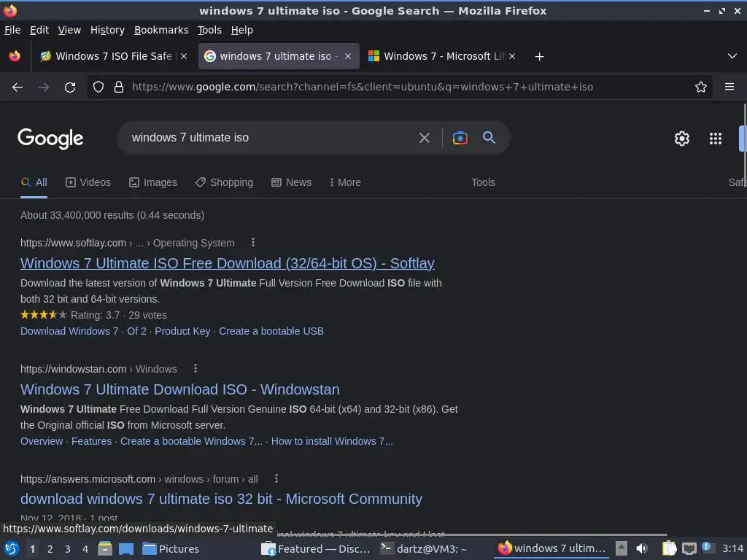This screenshot has width=747, height=560.
Task: Select the Shopping results filter
Action: 225,182
